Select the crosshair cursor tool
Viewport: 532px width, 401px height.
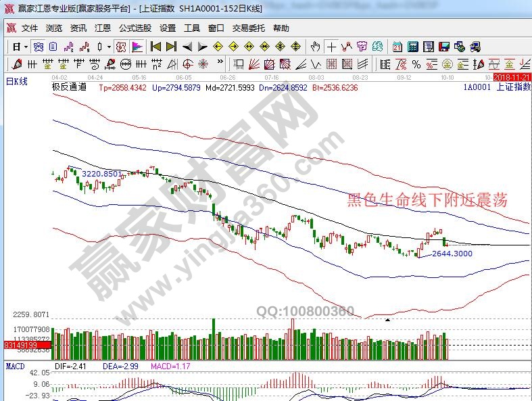[x=331, y=47]
